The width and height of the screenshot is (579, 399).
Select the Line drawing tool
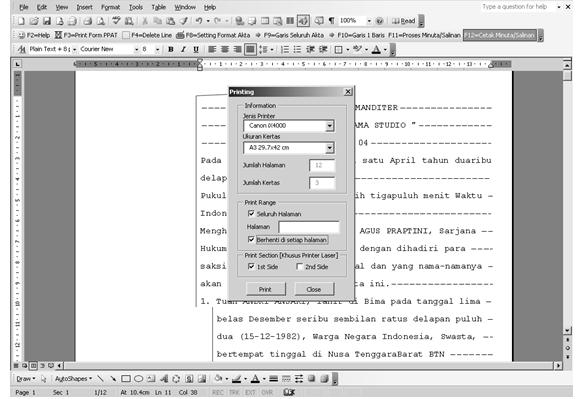pyautogui.click(x=100, y=379)
